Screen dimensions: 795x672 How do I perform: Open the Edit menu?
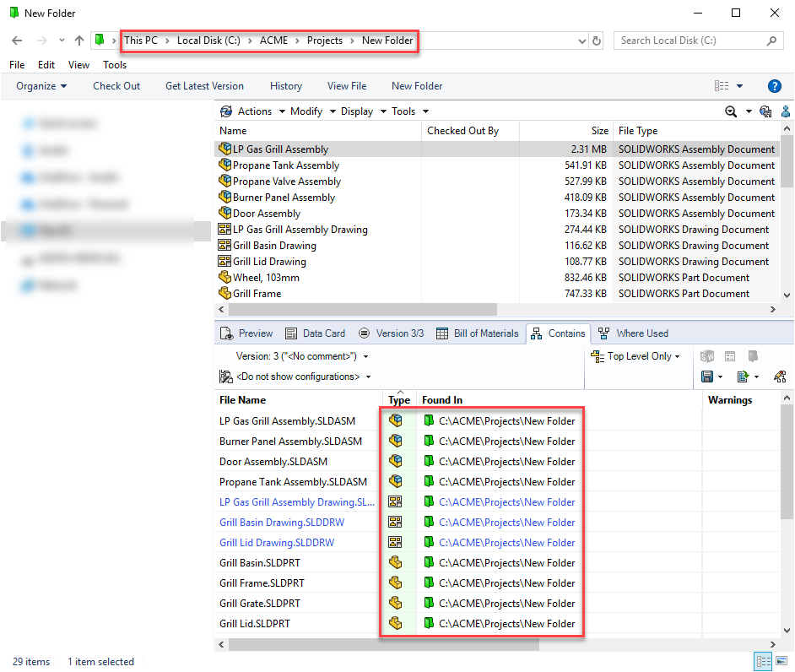[x=46, y=65]
